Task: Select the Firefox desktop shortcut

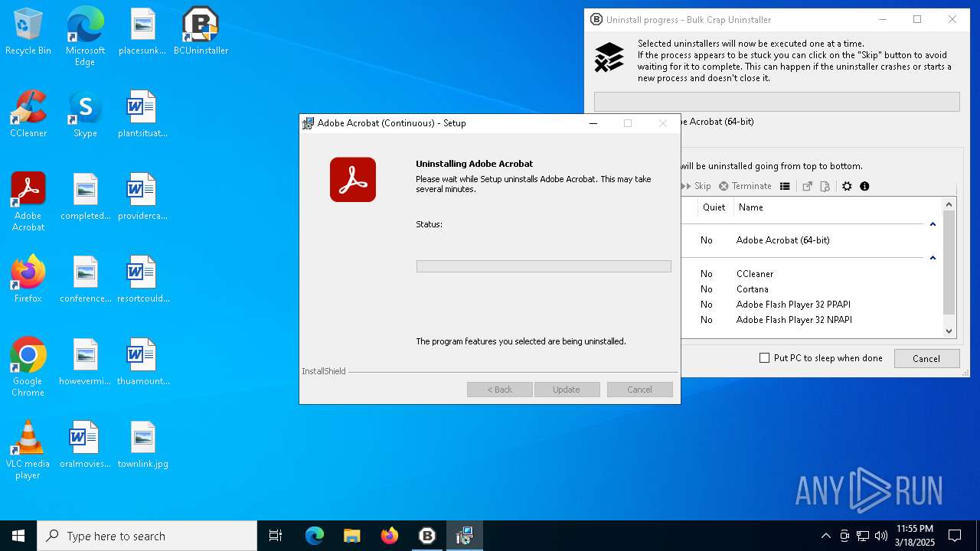Action: coord(28,280)
